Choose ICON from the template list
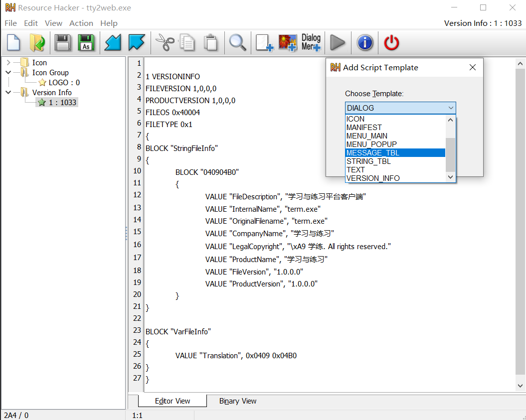 tap(395, 119)
